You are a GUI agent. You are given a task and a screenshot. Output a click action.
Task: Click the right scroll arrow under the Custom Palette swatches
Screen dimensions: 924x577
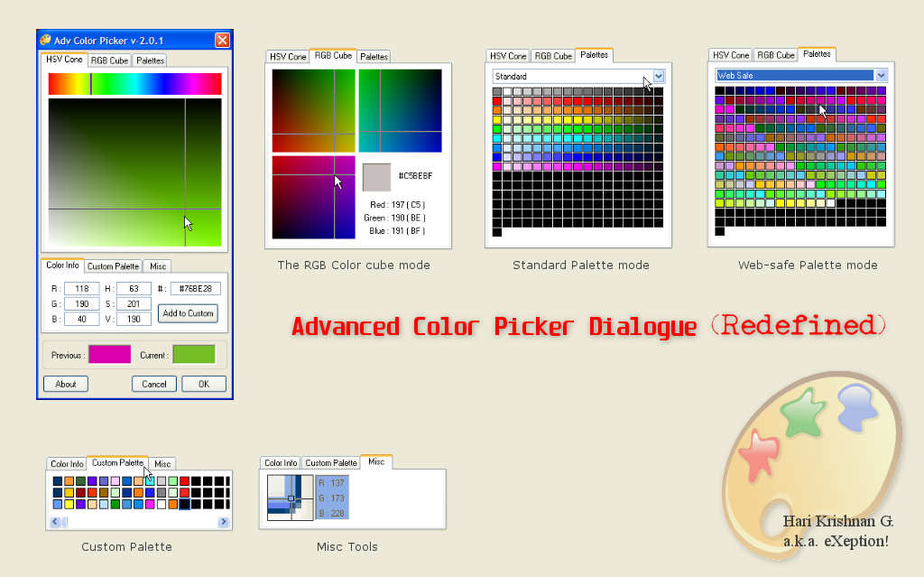[x=224, y=522]
